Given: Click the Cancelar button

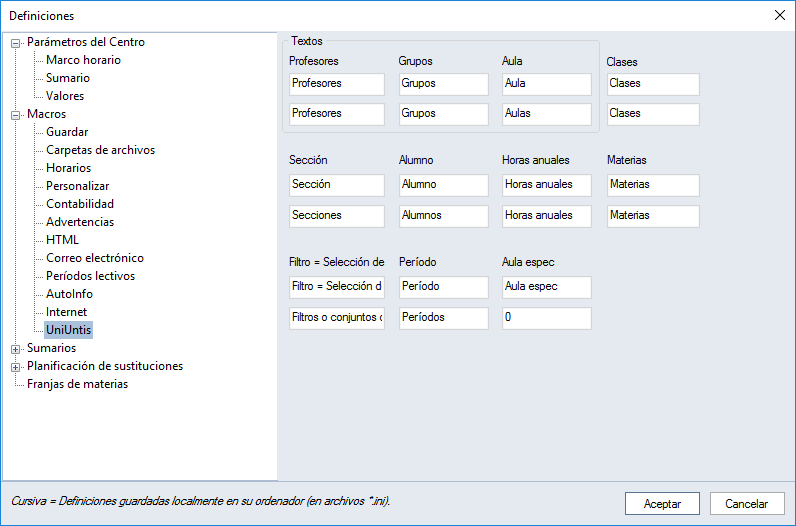Looking at the screenshot, I should click(x=747, y=504).
